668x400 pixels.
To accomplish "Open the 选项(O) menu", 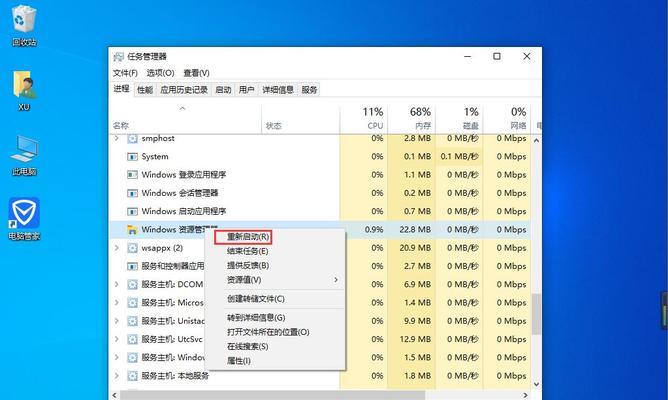I will (161, 73).
